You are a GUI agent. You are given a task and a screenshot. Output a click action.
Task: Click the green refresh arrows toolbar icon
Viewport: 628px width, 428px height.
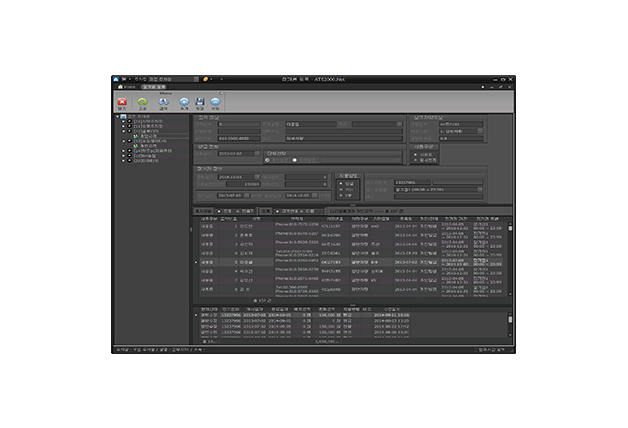(143, 102)
